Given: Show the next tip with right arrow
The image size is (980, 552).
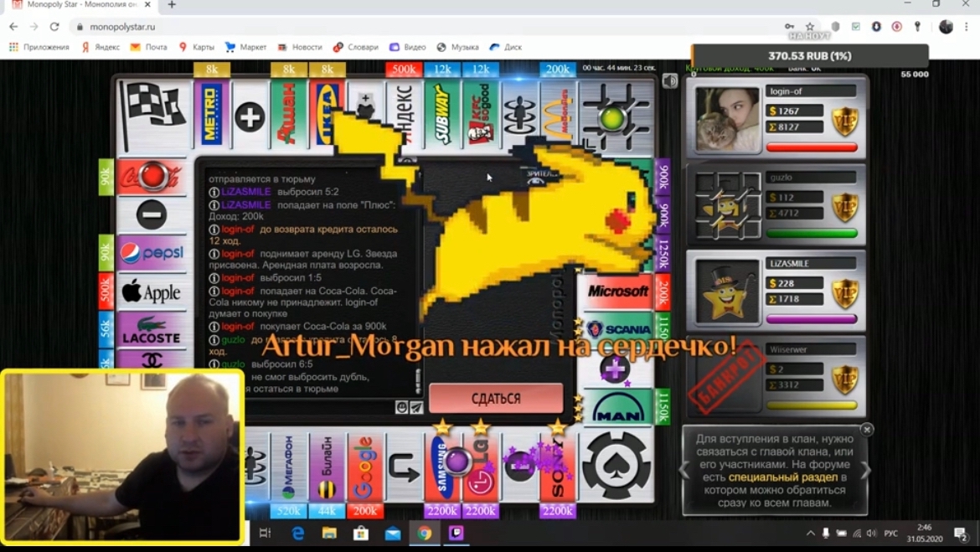Looking at the screenshot, I should click(865, 471).
